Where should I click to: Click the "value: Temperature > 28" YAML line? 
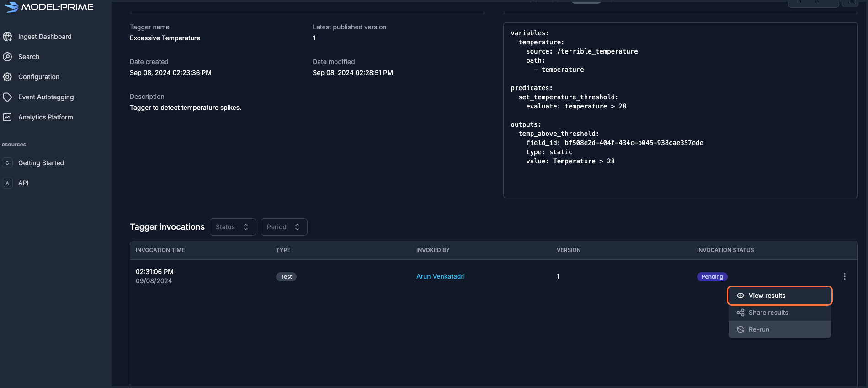(x=570, y=161)
